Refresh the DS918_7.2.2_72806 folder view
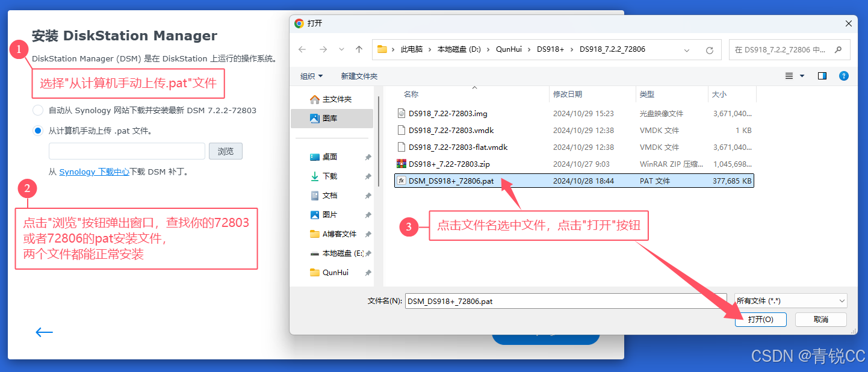868x372 pixels. [710, 50]
